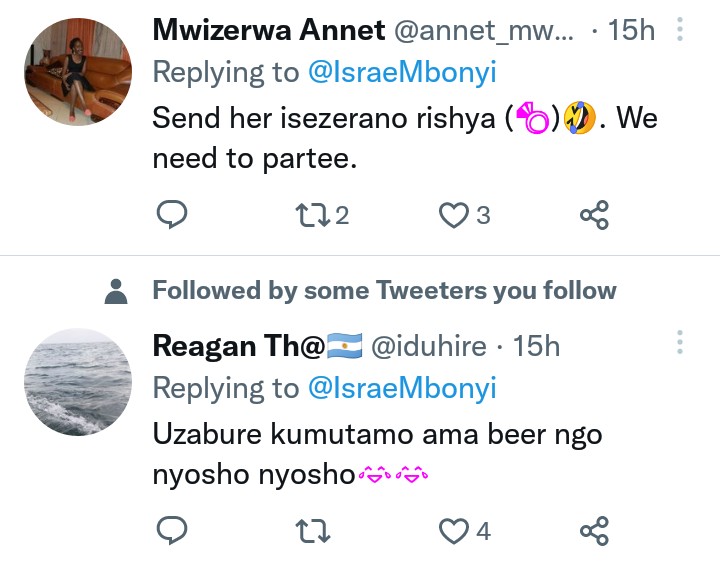Click the @iduhire handle
This screenshot has height=571, width=720.
click(430, 346)
